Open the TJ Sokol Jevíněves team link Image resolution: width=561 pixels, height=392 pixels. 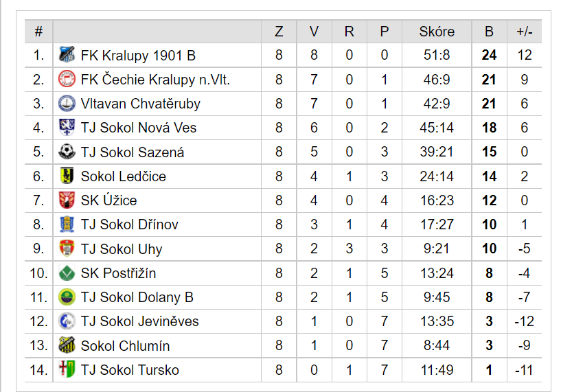[139, 321]
